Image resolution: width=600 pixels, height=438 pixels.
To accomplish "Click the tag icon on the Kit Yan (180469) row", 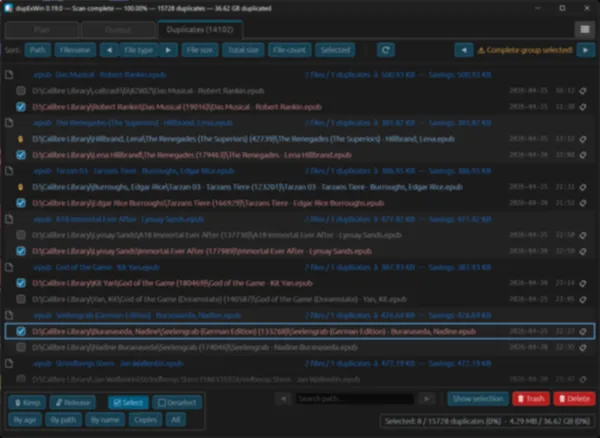I will 583,284.
